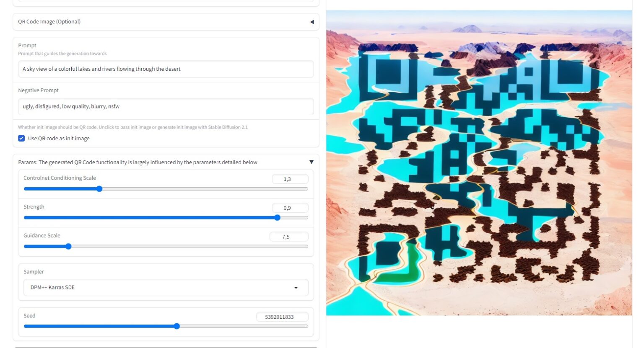
Task: Click the Sampler label text
Action: pos(34,272)
